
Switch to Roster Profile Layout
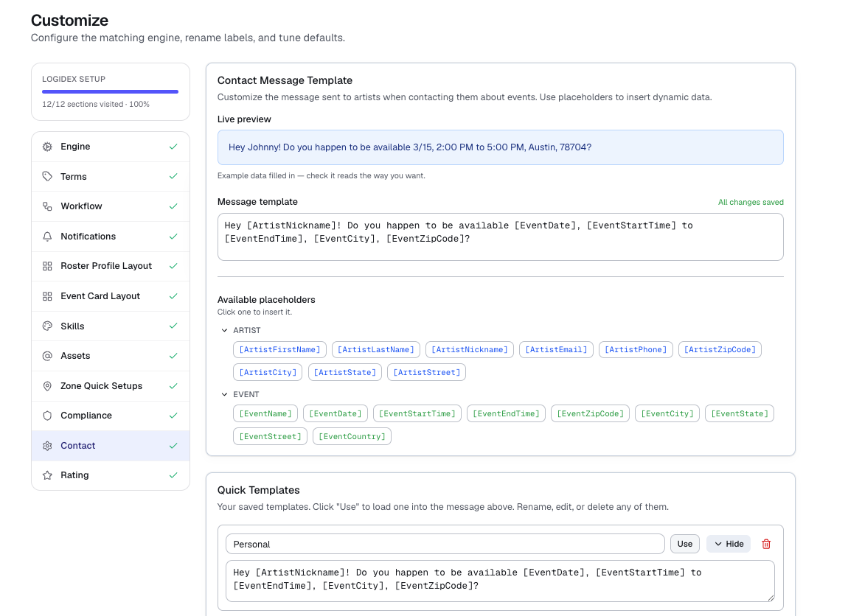pos(111,266)
